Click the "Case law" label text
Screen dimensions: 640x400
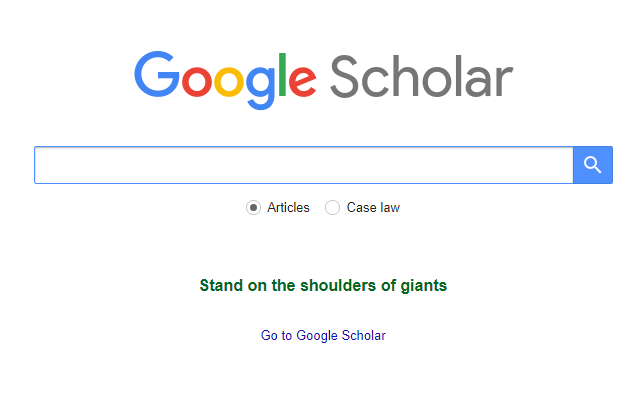click(x=373, y=208)
